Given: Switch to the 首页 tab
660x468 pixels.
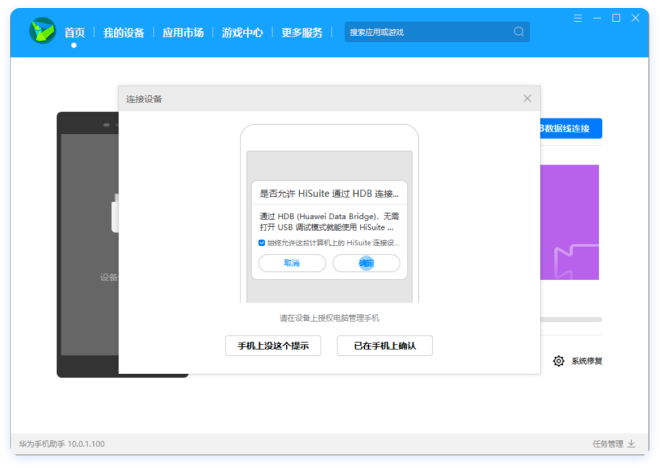Looking at the screenshot, I should 74,32.
